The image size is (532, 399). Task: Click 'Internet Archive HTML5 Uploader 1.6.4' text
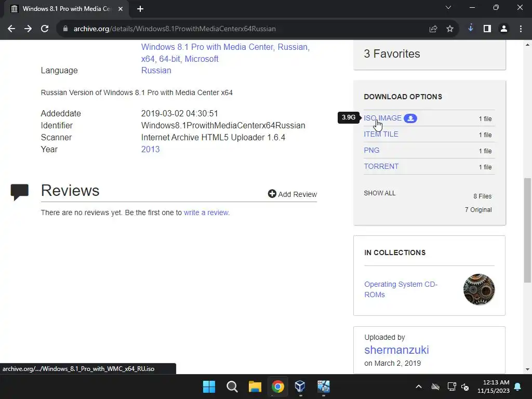tap(213, 137)
